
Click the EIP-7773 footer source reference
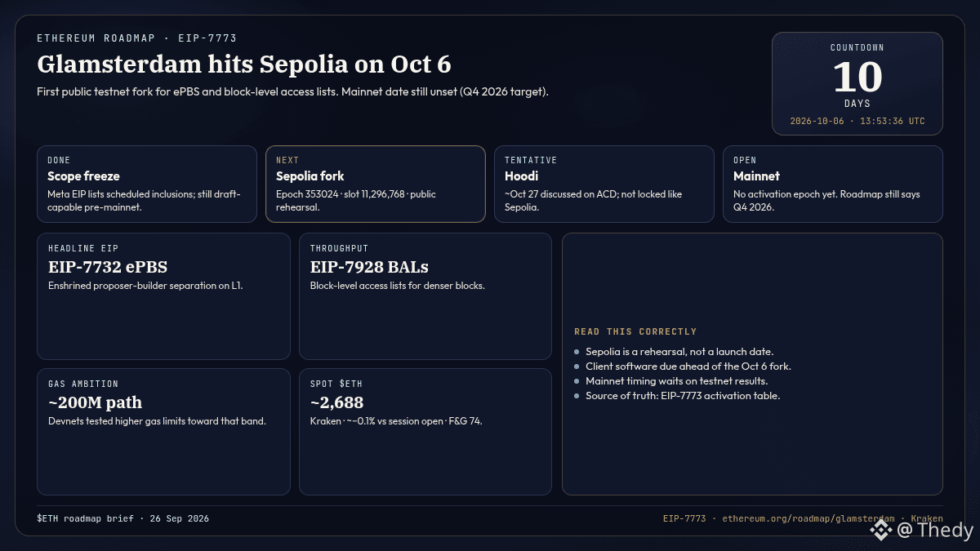coord(684,518)
